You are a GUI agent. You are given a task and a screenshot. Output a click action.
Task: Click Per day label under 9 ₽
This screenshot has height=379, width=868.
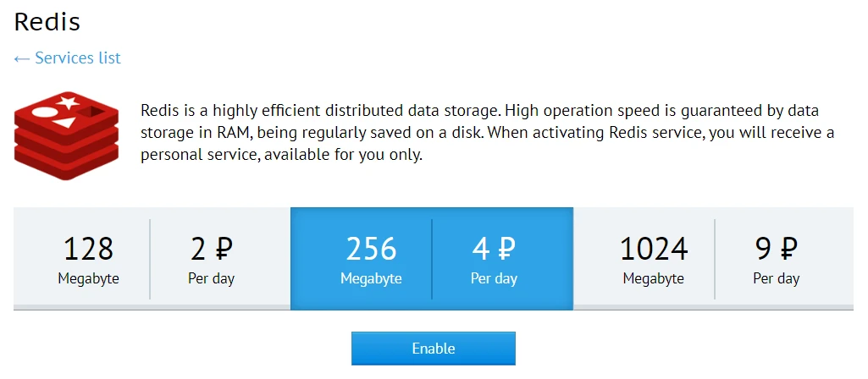coord(777,278)
